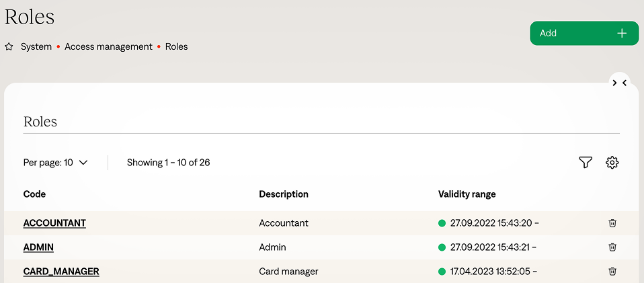Click the plus icon on Add button
The width and height of the screenshot is (644, 283).
pos(622,33)
